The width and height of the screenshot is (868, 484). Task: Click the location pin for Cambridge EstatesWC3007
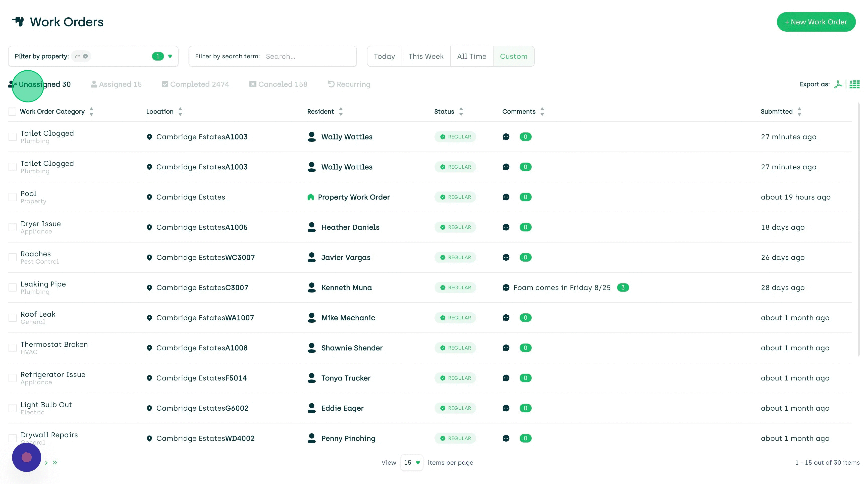[x=149, y=258]
